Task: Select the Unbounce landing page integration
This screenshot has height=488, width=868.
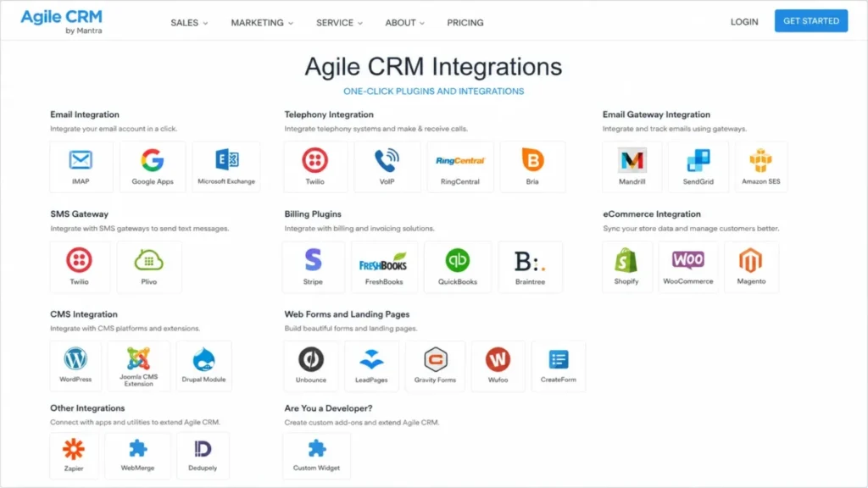Action: pos(311,366)
